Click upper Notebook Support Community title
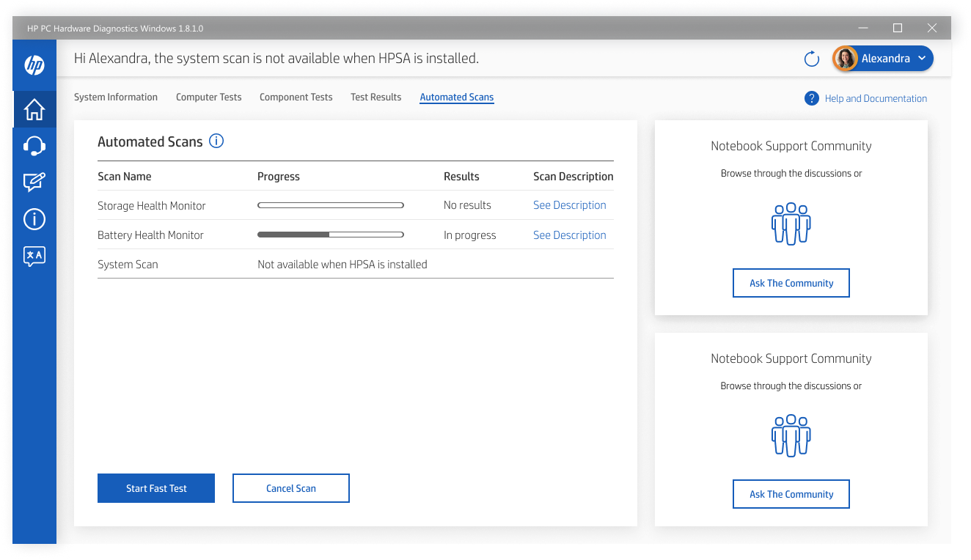 [791, 146]
